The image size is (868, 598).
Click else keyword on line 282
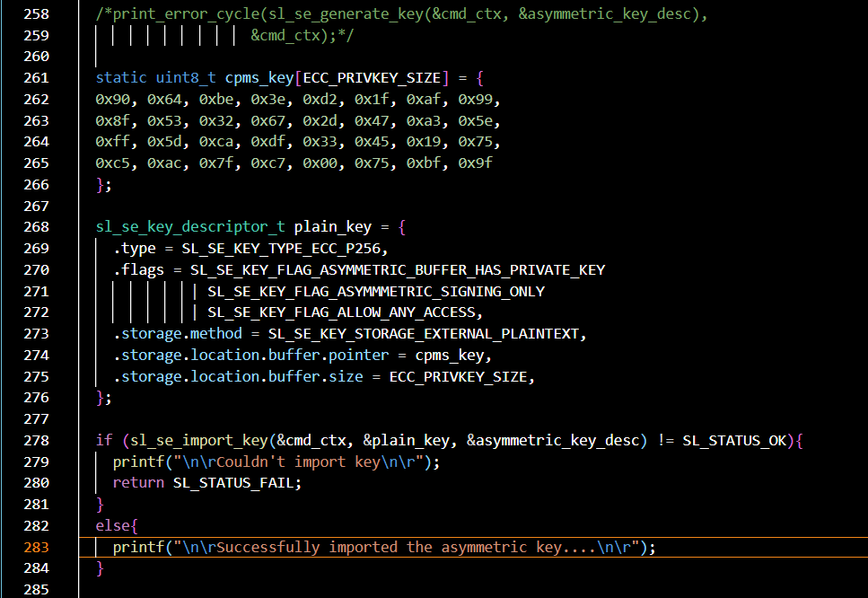[x=113, y=526]
